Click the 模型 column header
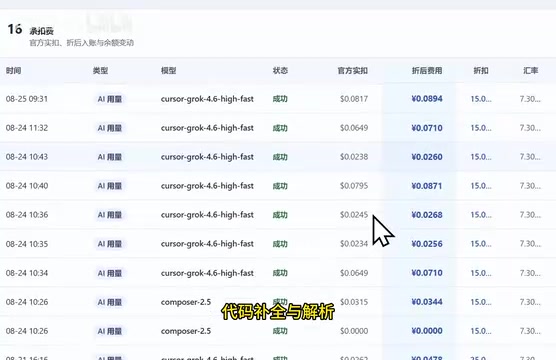556x360 pixels. click(168, 71)
